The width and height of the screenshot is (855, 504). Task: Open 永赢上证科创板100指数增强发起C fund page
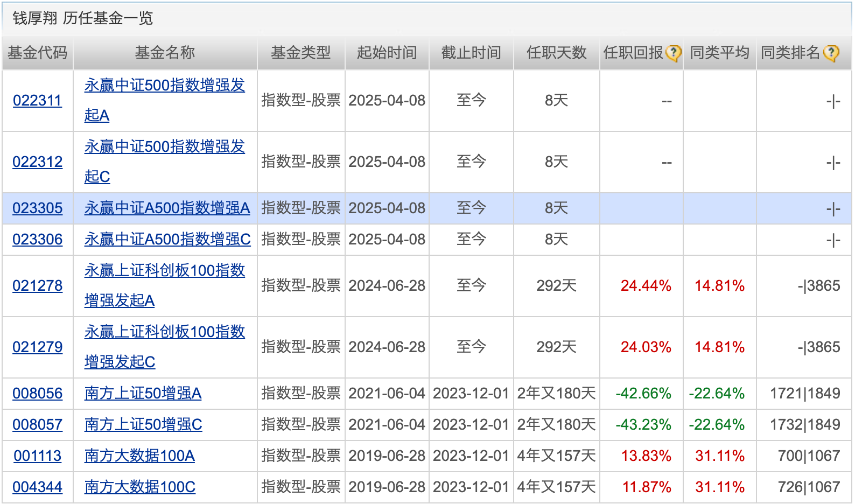point(164,347)
